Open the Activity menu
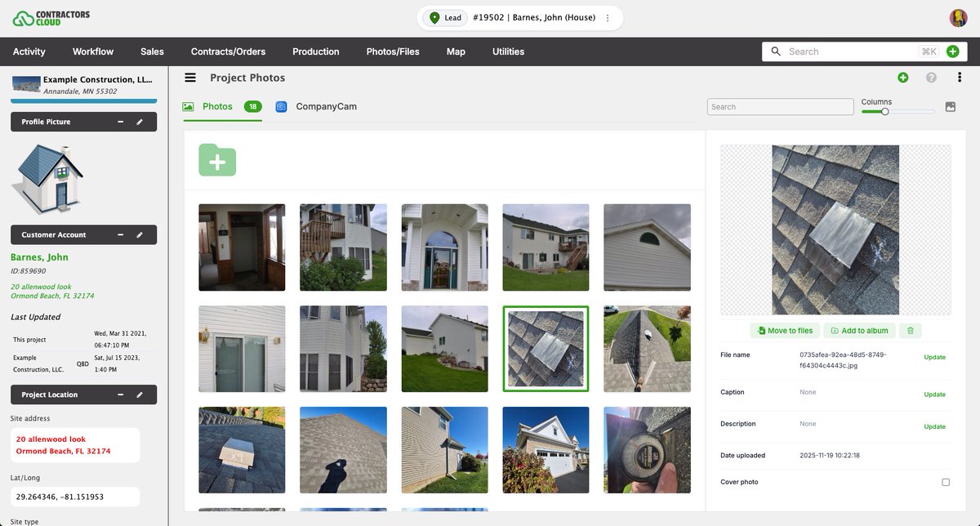980x526 pixels. click(29, 51)
